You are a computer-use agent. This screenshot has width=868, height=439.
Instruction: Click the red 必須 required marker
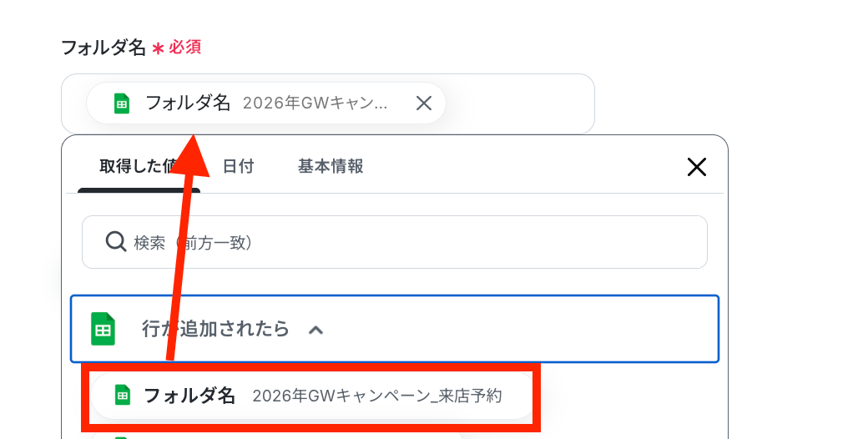[x=185, y=48]
